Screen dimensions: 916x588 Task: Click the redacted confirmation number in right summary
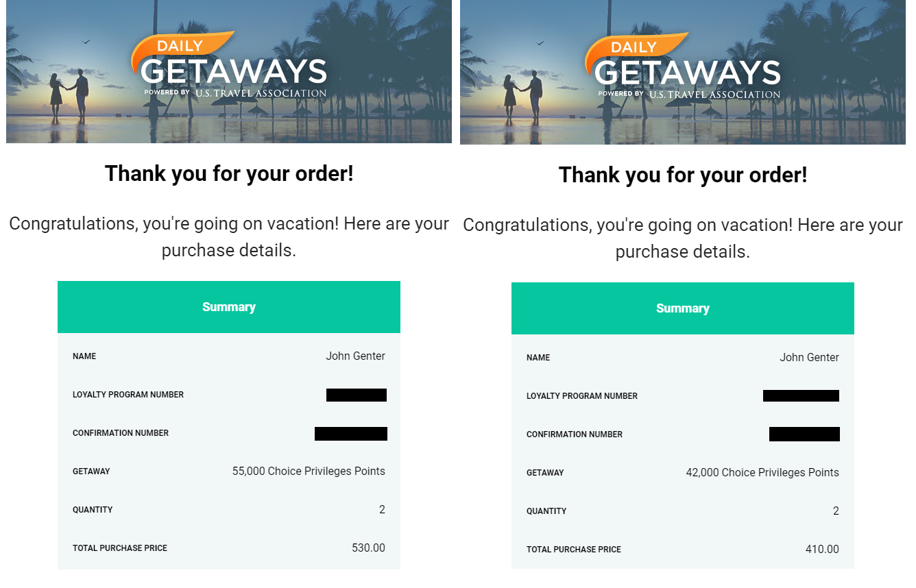(x=804, y=434)
